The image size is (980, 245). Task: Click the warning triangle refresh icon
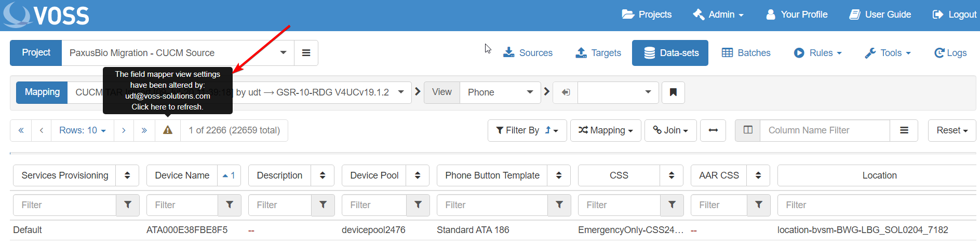pyautogui.click(x=167, y=130)
